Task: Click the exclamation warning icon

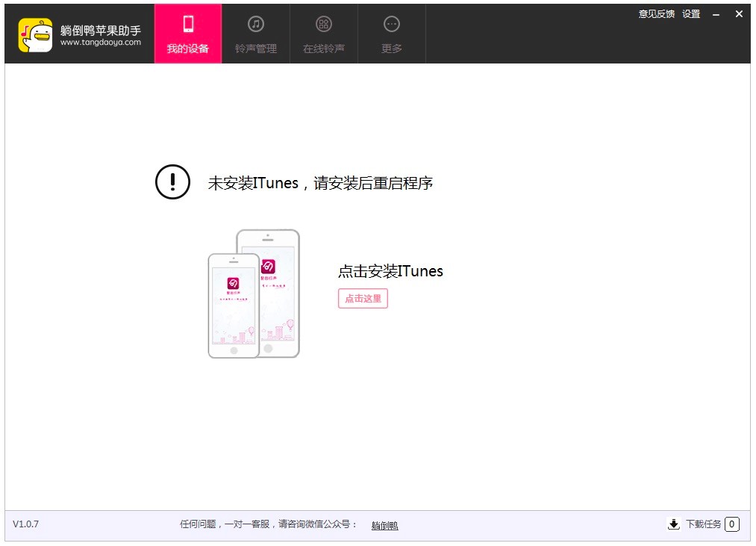Action: 172,182
